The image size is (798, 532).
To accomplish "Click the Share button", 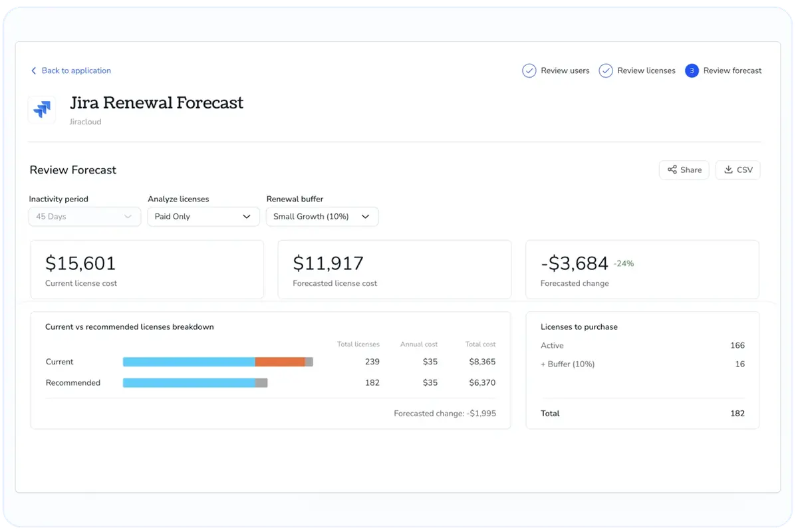I will coord(684,170).
